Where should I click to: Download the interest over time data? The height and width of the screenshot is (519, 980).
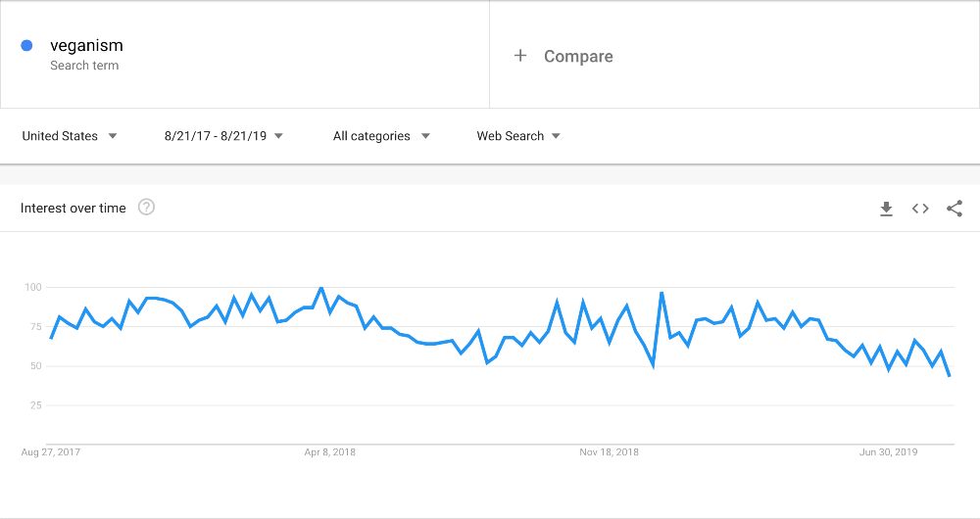pyautogui.click(x=886, y=209)
